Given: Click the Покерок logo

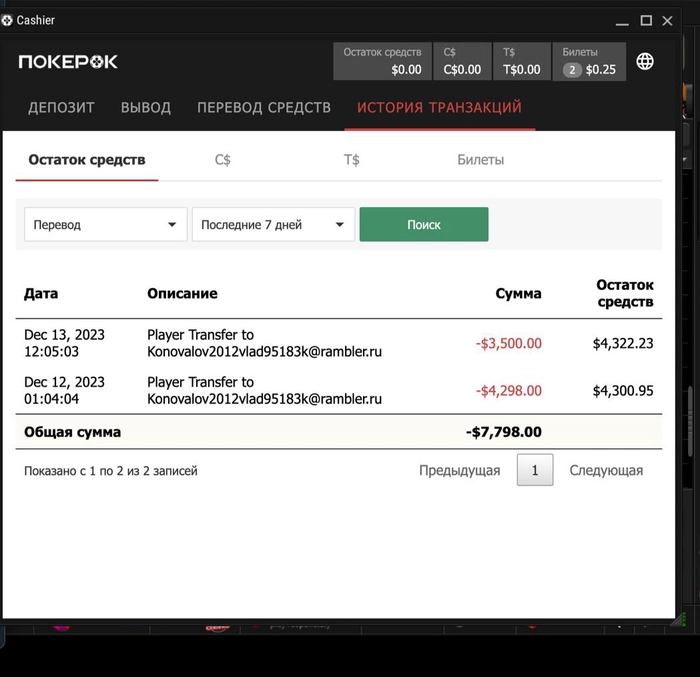Looking at the screenshot, I should pos(68,62).
